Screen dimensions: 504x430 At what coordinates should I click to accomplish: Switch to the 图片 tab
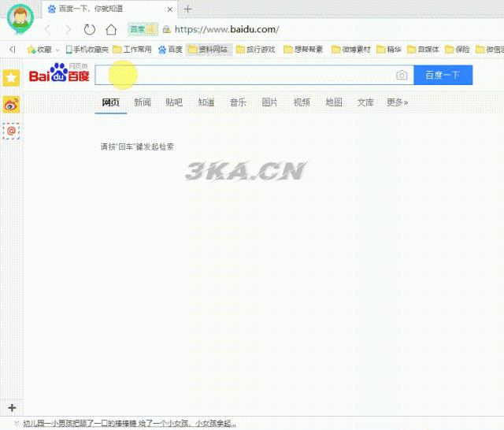tap(269, 102)
